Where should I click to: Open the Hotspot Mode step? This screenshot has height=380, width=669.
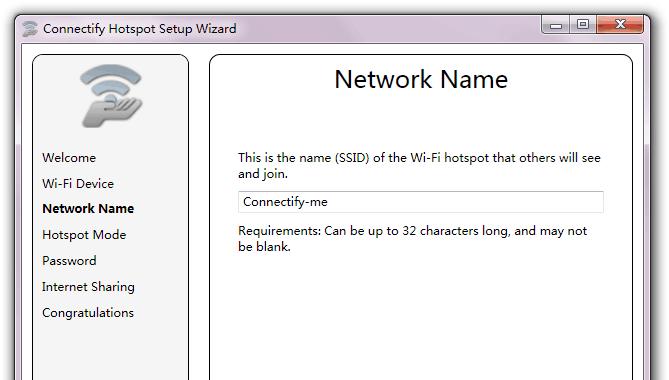pyautogui.click(x=84, y=235)
